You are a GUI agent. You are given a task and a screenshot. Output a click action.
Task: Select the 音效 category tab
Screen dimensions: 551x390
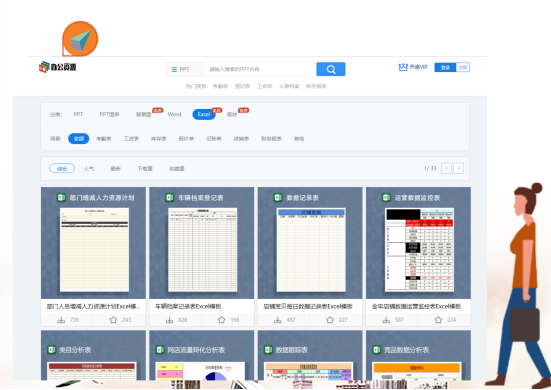click(232, 115)
